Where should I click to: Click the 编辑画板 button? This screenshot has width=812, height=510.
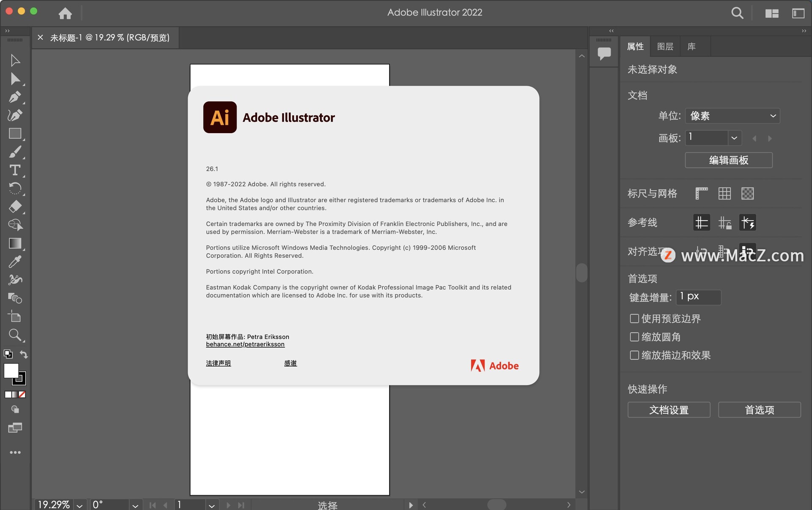(x=728, y=160)
